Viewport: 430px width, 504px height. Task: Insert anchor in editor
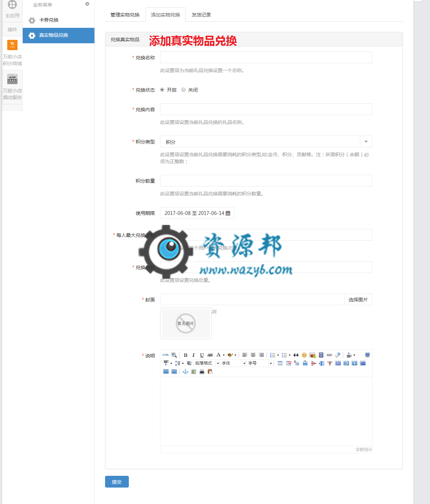(x=185, y=371)
